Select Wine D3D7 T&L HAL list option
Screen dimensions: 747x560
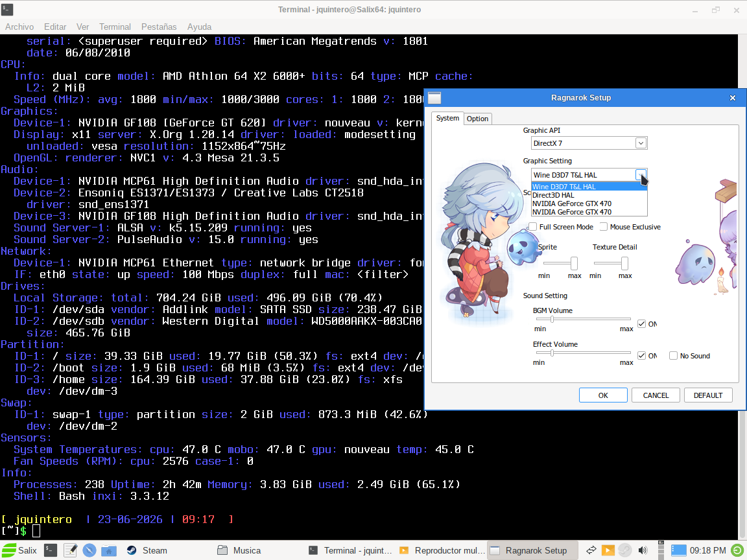589,187
